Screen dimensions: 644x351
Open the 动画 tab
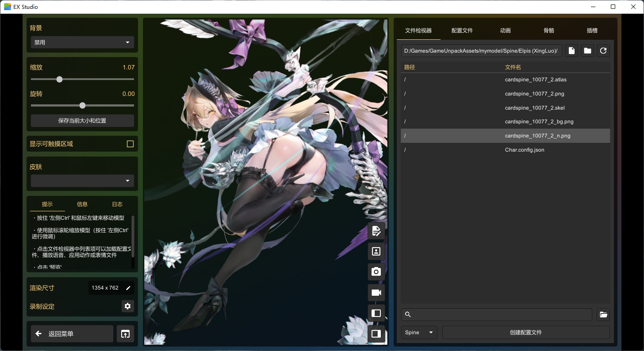pos(506,31)
